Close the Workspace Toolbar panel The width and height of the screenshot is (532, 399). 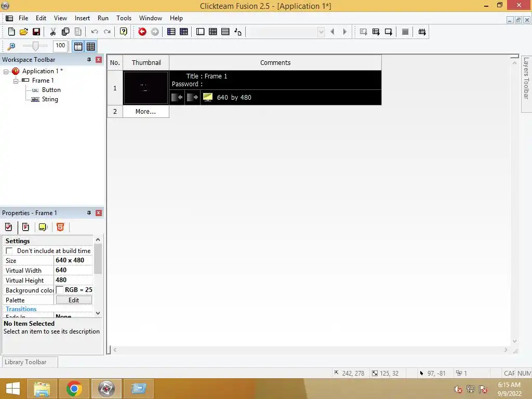click(x=99, y=60)
